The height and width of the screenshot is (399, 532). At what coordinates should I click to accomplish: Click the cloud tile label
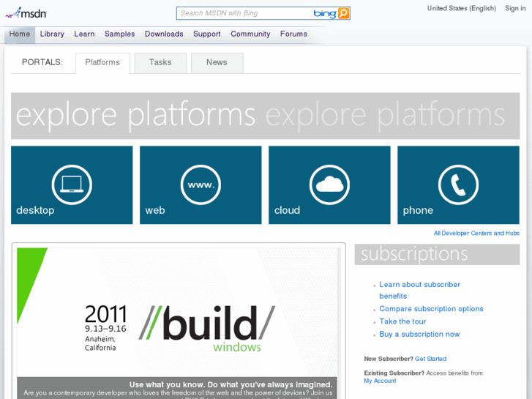(x=287, y=210)
